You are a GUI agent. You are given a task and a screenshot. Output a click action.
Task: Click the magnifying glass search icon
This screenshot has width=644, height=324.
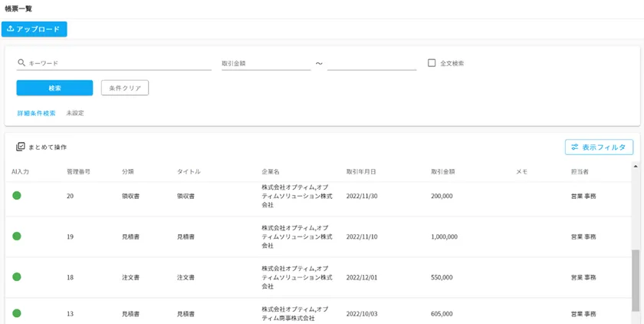pyautogui.click(x=21, y=63)
